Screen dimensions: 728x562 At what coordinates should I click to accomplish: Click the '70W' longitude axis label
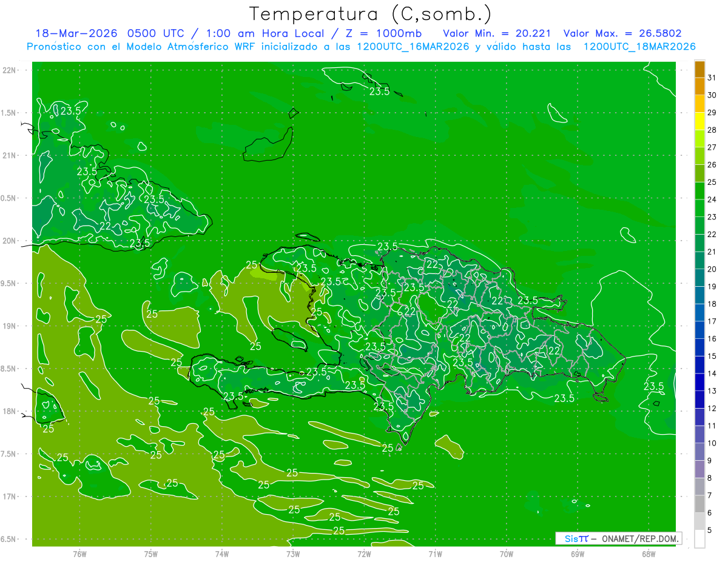point(507,554)
